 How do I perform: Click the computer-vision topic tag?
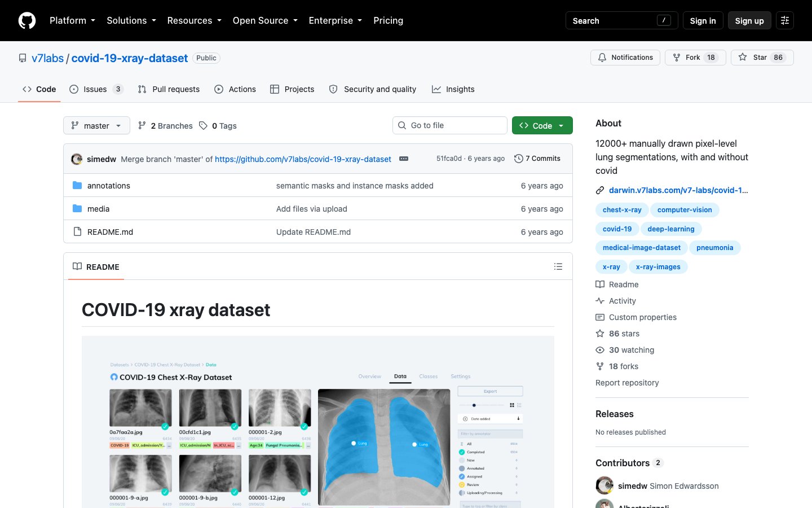pos(685,210)
